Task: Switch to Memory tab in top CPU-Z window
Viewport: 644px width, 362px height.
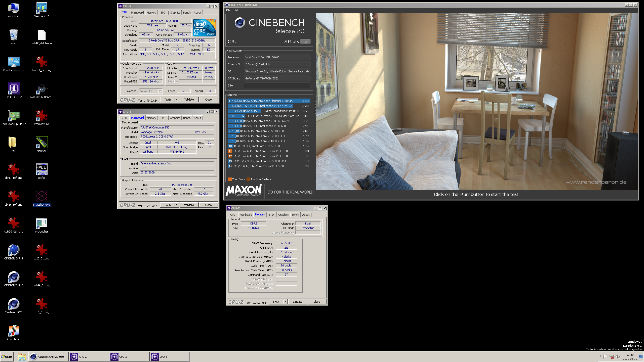Action: (x=151, y=13)
